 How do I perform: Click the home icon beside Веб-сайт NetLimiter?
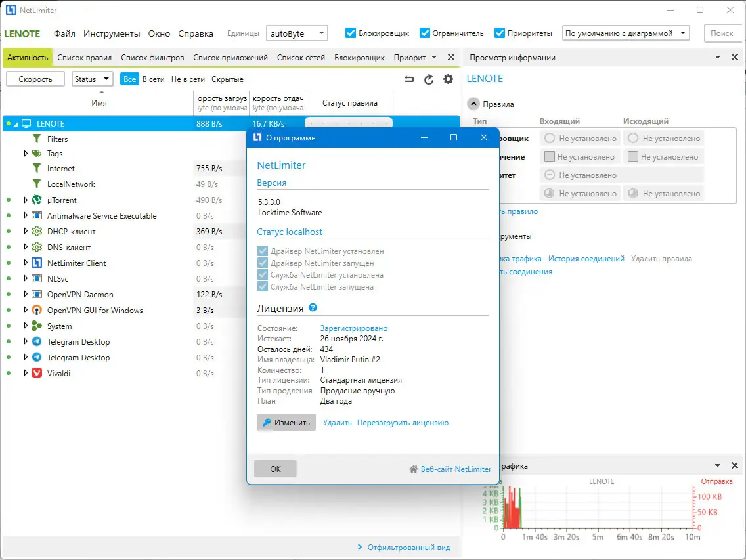click(x=414, y=469)
